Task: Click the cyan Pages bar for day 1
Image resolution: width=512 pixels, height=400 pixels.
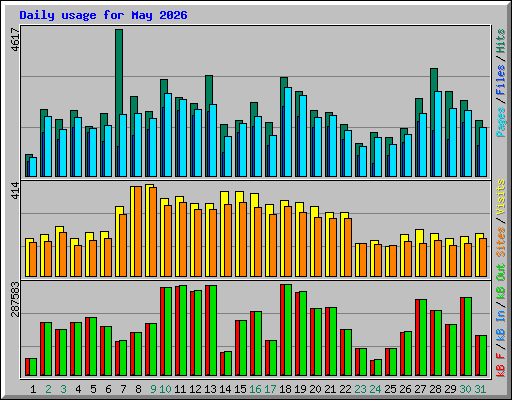Action: point(33,167)
